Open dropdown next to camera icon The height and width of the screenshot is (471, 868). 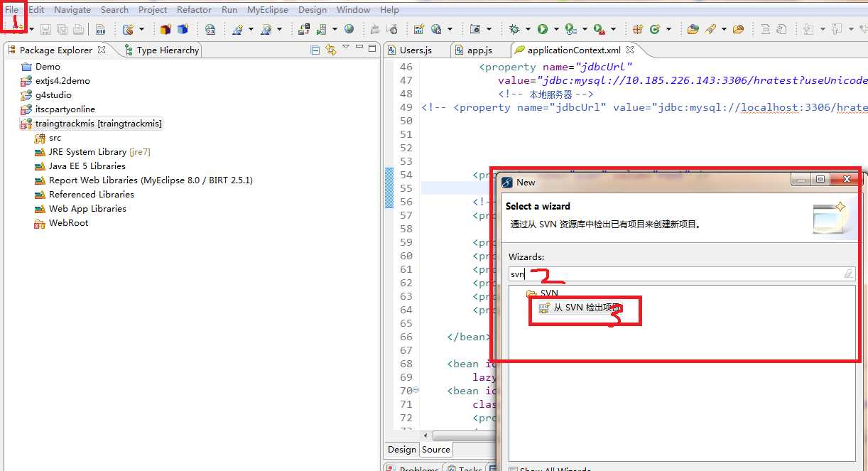pyautogui.click(x=489, y=29)
